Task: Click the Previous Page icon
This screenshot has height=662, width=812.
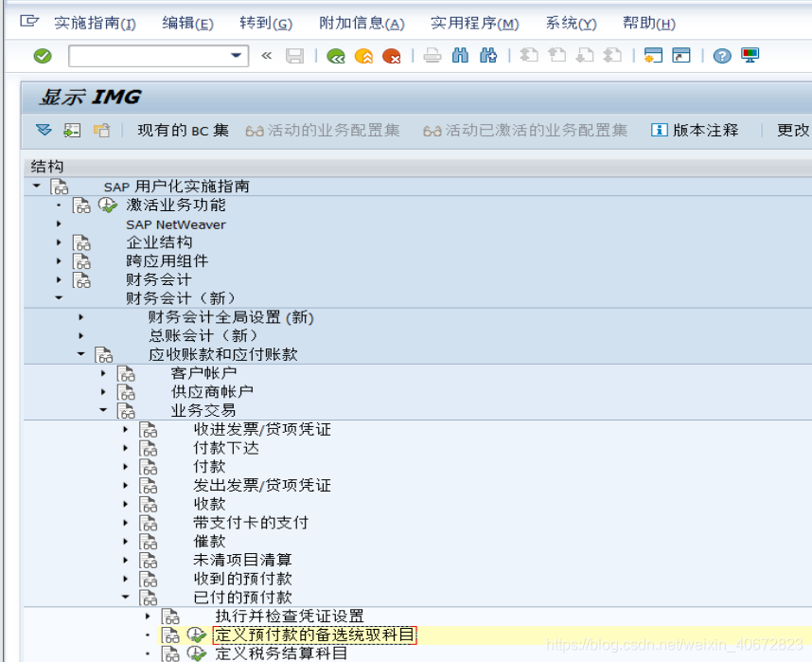Action: click(556, 55)
